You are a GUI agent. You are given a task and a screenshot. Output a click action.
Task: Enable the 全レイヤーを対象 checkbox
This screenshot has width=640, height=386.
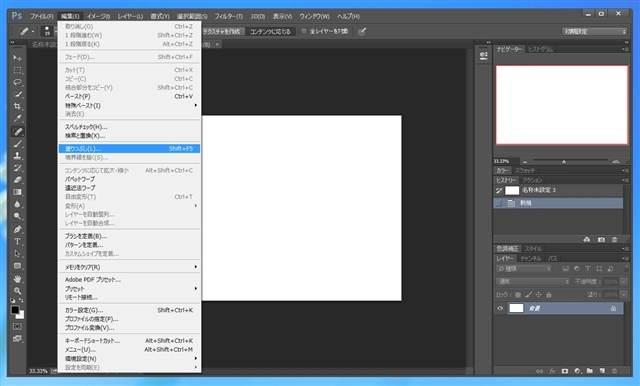pyautogui.click(x=304, y=31)
